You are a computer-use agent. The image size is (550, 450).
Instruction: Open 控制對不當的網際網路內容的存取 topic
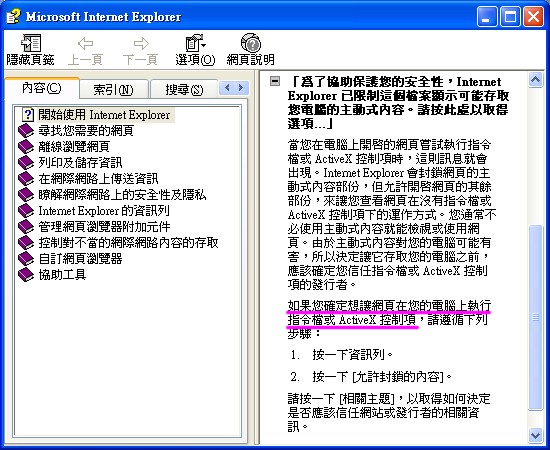[128, 243]
